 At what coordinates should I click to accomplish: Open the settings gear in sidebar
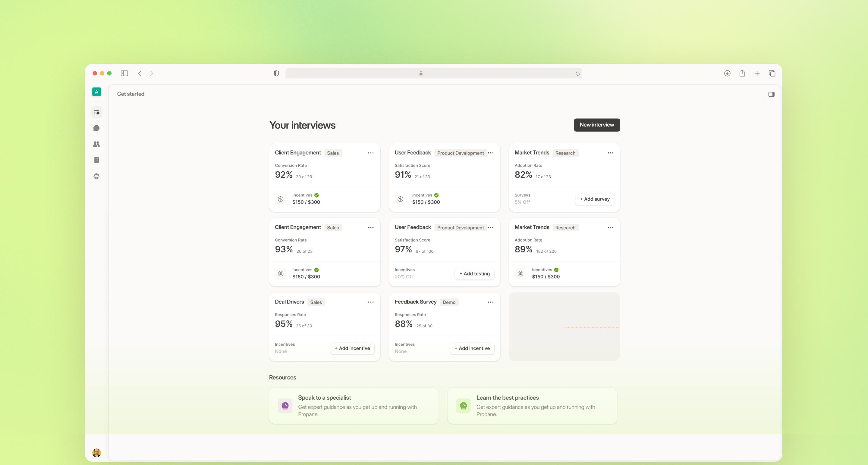pos(96,176)
